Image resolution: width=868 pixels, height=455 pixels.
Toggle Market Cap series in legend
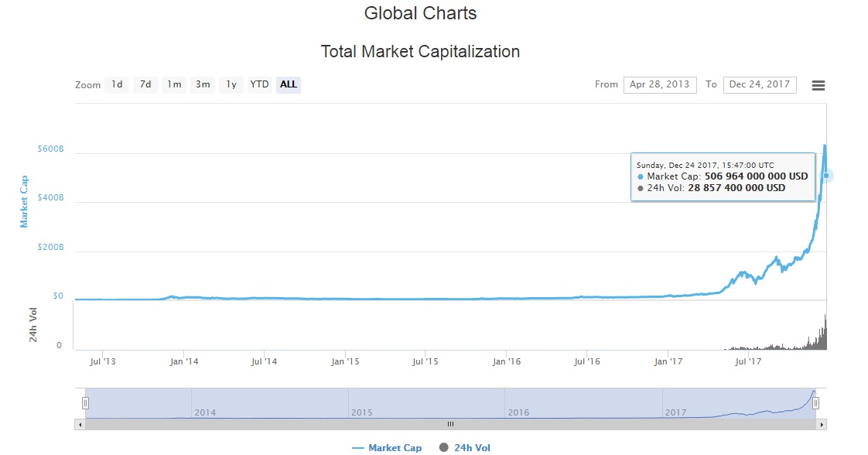tap(387, 448)
